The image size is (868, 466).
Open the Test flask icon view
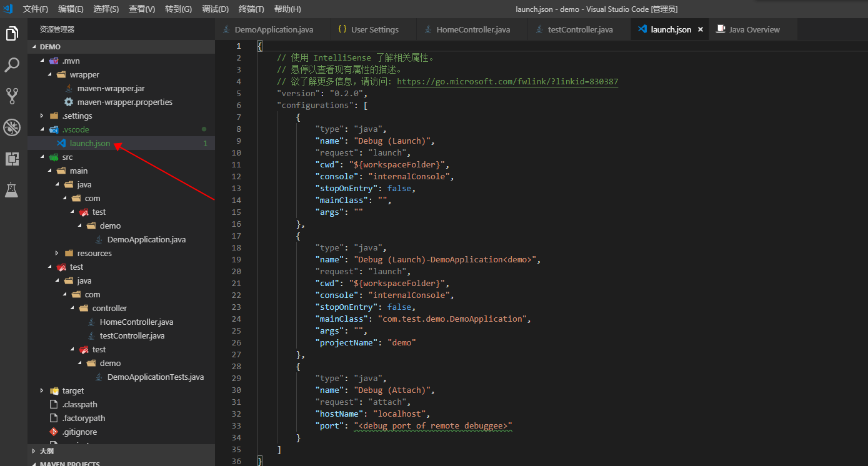pos(12,190)
